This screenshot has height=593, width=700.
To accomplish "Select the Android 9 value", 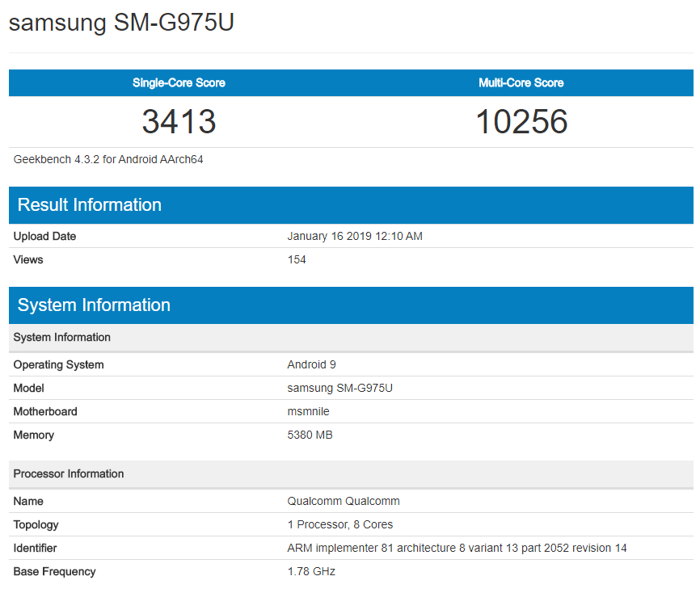I will coord(312,364).
